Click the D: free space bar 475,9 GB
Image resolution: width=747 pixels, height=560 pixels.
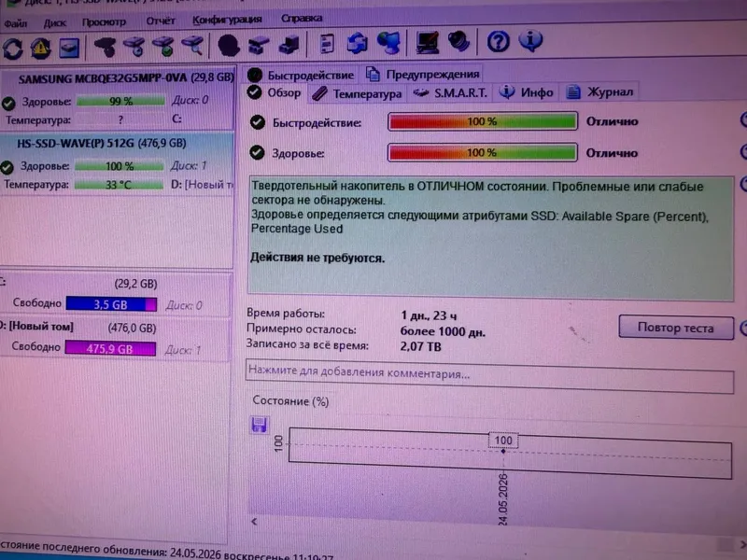(x=110, y=348)
